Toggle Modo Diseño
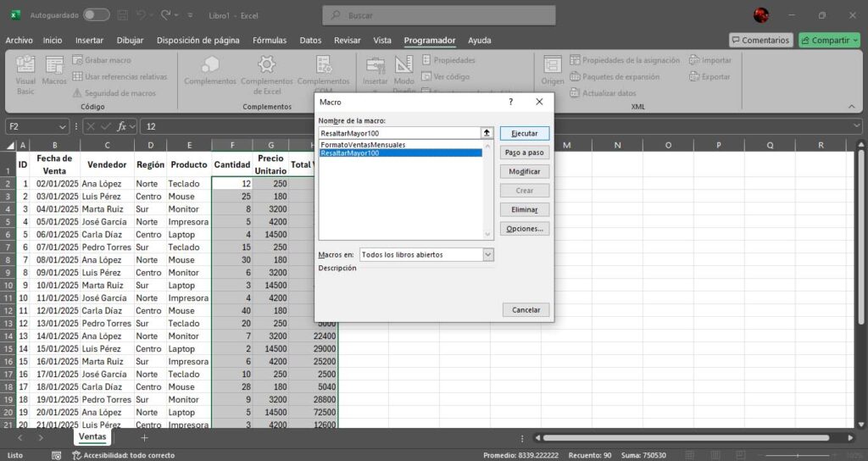The width and height of the screenshot is (868, 461). pyautogui.click(x=403, y=74)
